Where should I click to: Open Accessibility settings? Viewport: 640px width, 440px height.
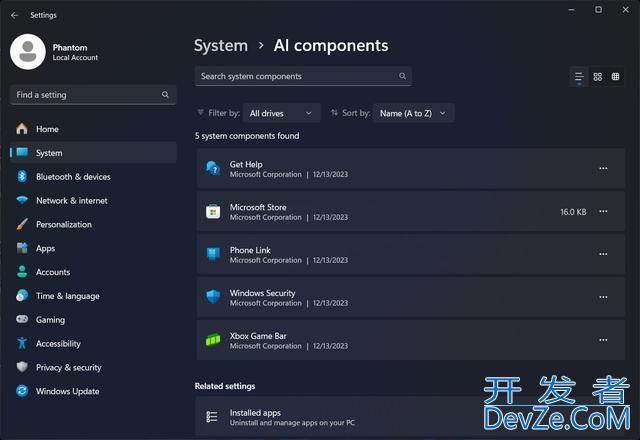[93, 344]
